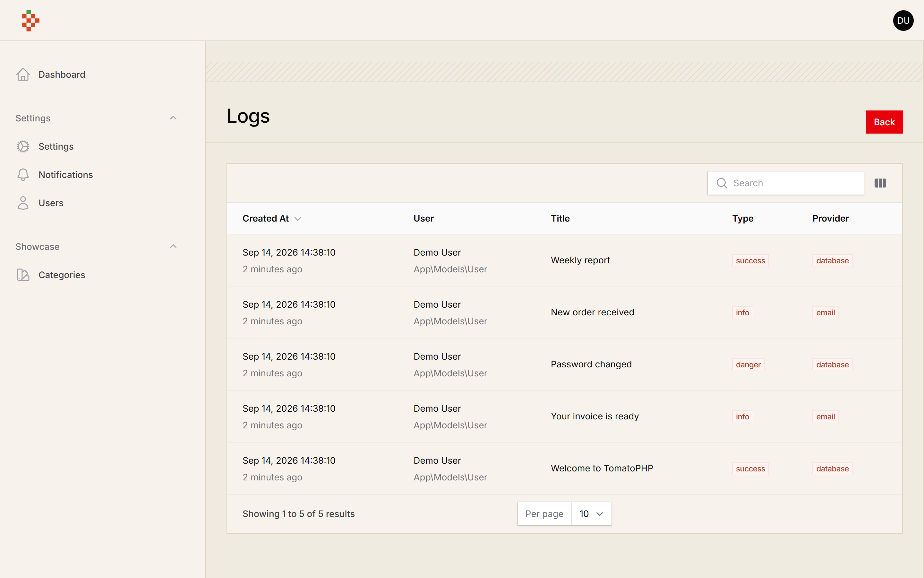Collapse the Settings group chevron

pyautogui.click(x=173, y=118)
